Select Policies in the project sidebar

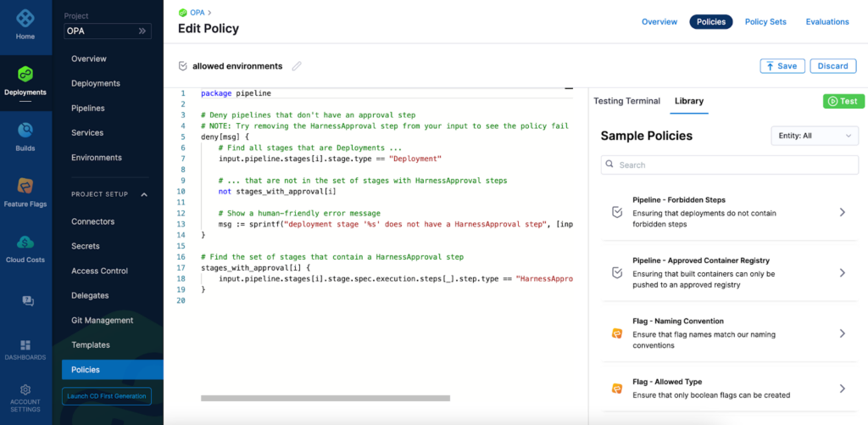click(x=113, y=370)
